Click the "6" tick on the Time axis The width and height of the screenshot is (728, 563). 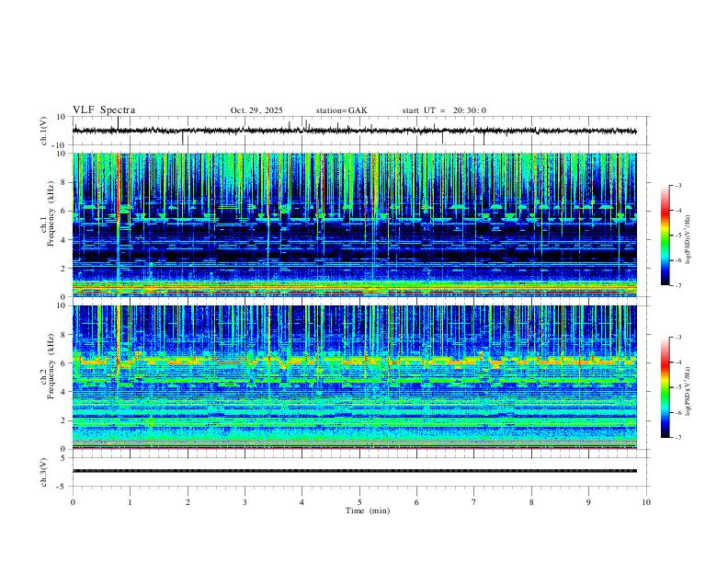[416, 502]
